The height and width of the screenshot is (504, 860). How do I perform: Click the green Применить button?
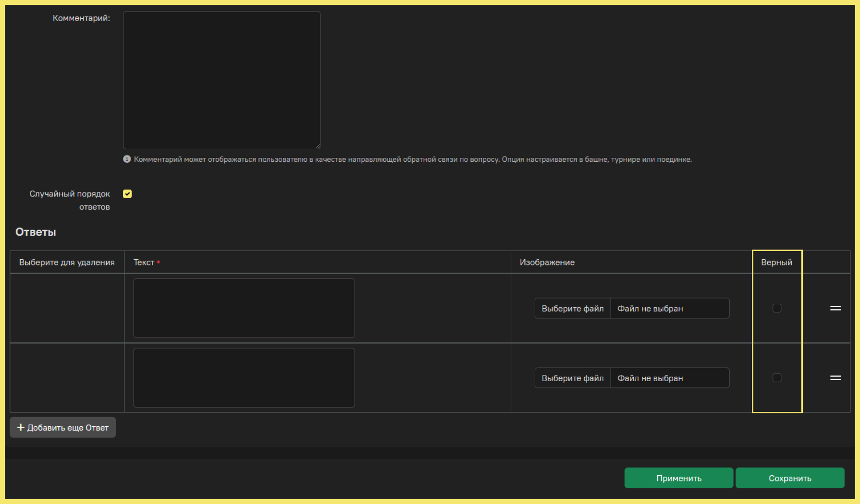[x=679, y=478]
